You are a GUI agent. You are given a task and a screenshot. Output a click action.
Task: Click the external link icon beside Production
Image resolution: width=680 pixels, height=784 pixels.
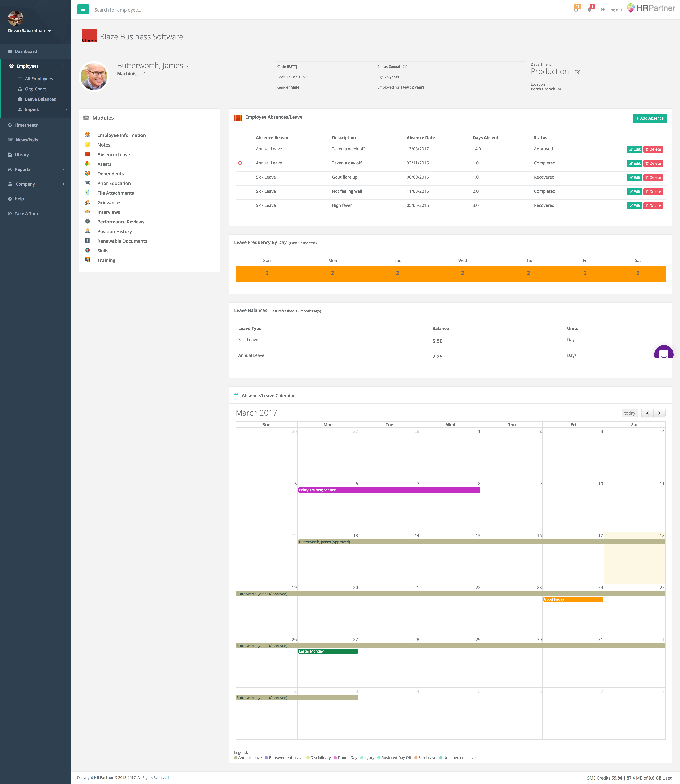[x=577, y=72]
